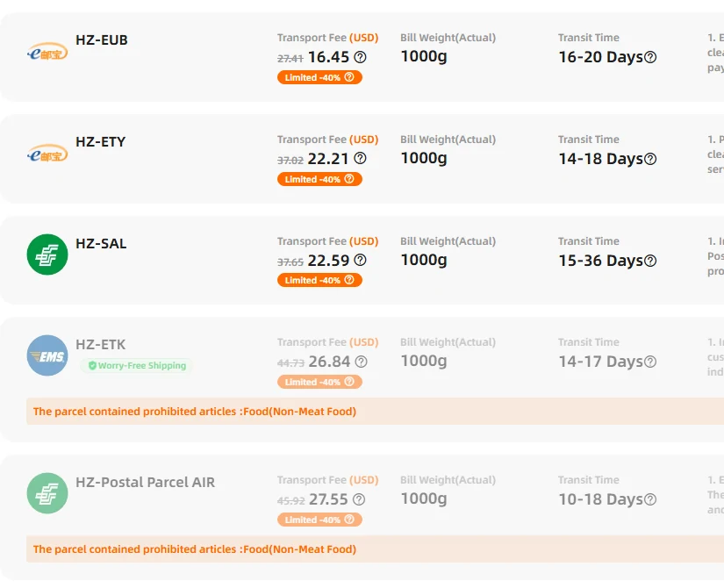Open transit time help for 15-36 Days
Screen dimensions: 724x588
pos(650,261)
